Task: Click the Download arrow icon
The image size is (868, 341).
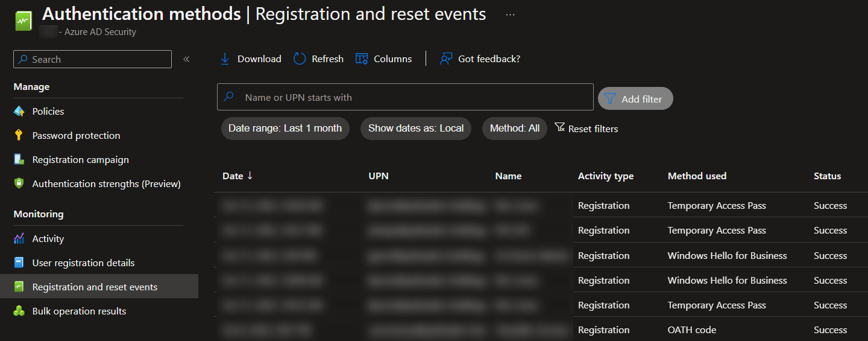Action: point(225,59)
